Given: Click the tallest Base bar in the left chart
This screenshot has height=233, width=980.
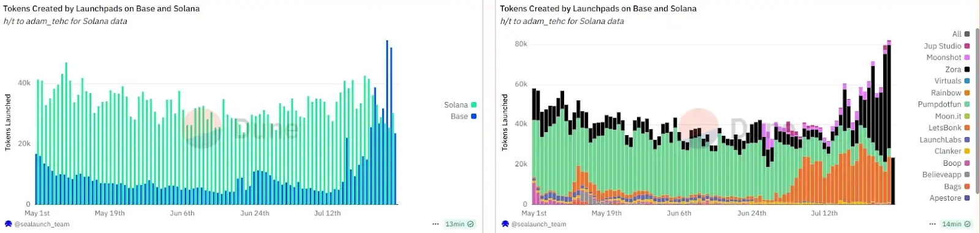Looking at the screenshot, I should [387, 122].
